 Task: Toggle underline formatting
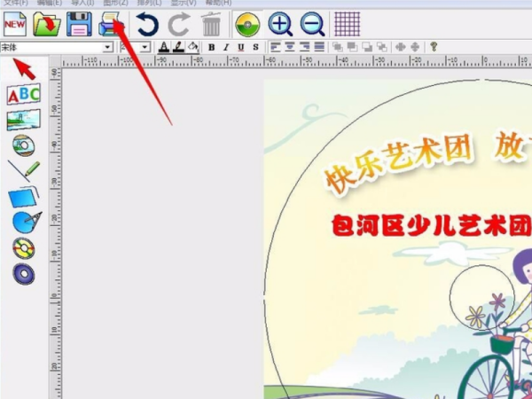click(241, 47)
